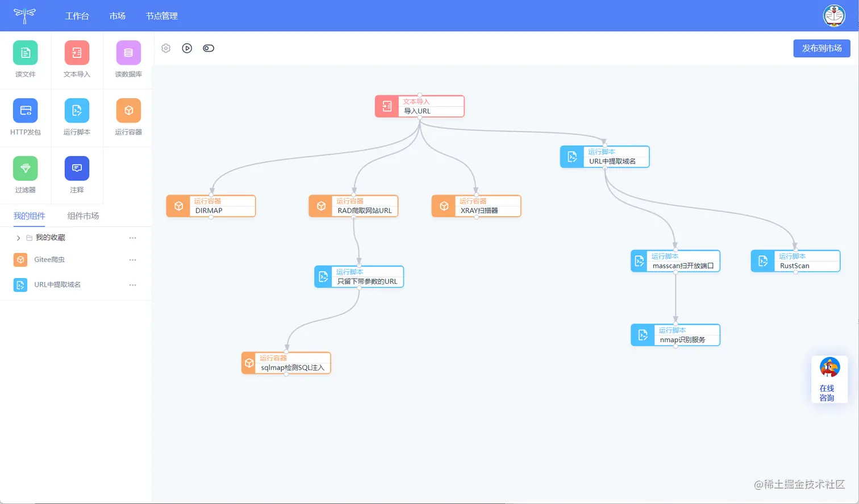859x504 pixels.
Task: Click the 导入URL node label
Action: tap(417, 111)
